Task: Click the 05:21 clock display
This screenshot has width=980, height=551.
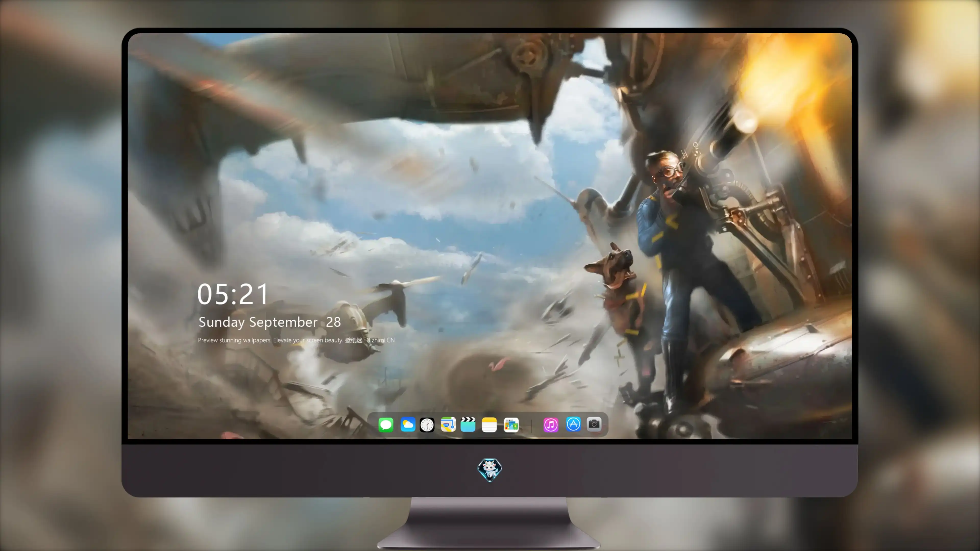Action: pos(233,294)
